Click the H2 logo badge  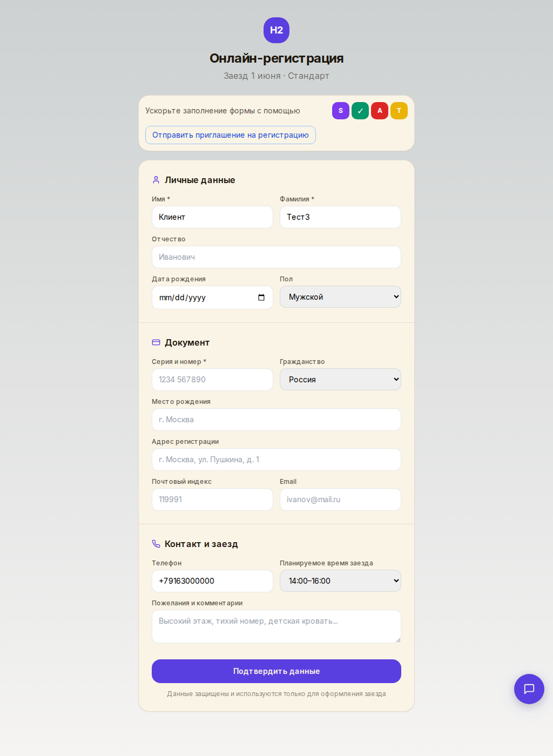click(x=276, y=30)
